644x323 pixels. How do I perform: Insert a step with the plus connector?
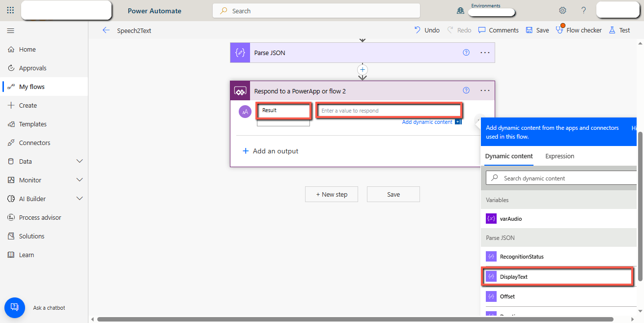pos(363,69)
